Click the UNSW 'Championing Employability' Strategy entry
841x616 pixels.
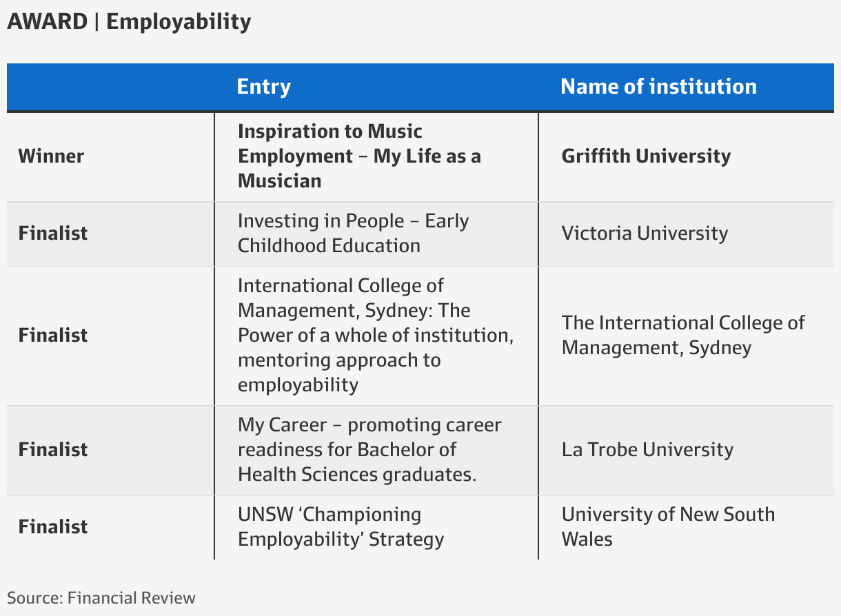(341, 526)
